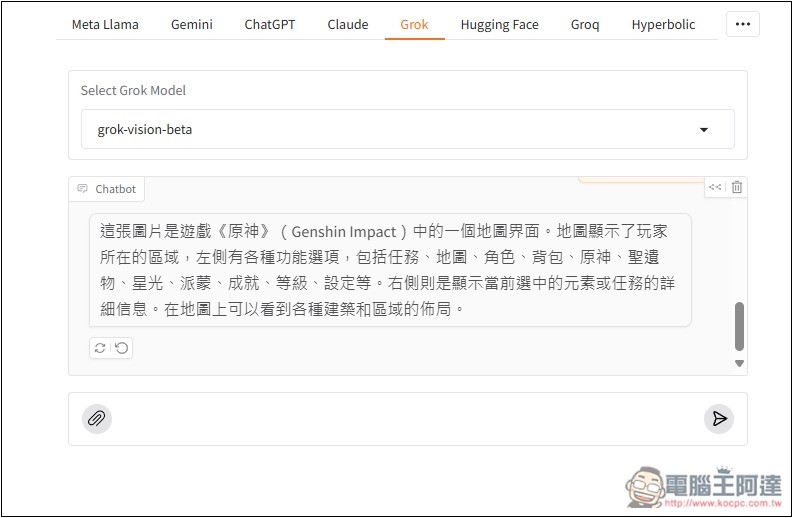Select the Hyperbolic tab

pyautogui.click(x=663, y=24)
